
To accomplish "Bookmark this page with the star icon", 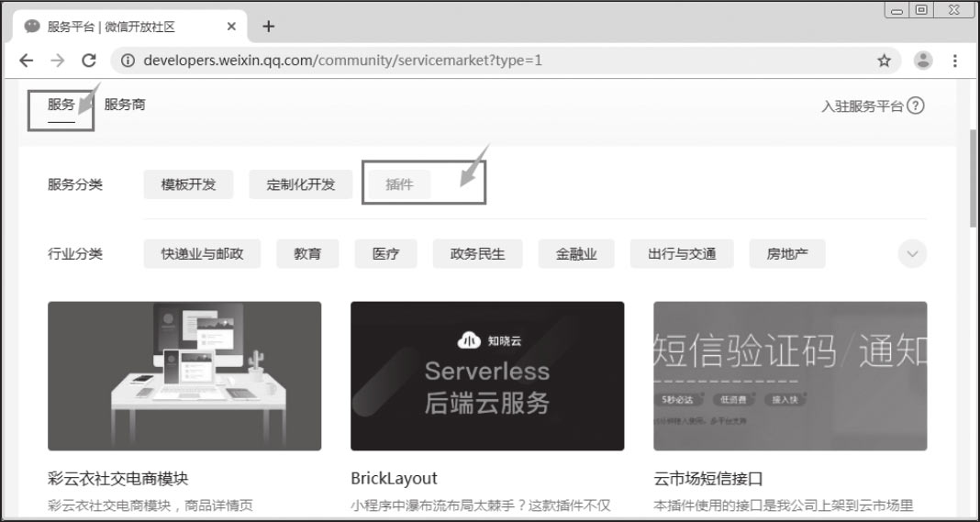I will click(884, 61).
